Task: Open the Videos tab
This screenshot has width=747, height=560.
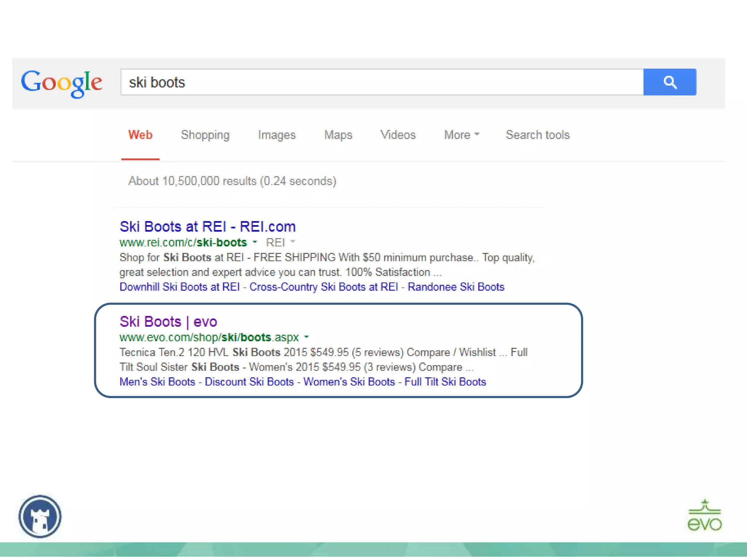Action: (x=398, y=135)
